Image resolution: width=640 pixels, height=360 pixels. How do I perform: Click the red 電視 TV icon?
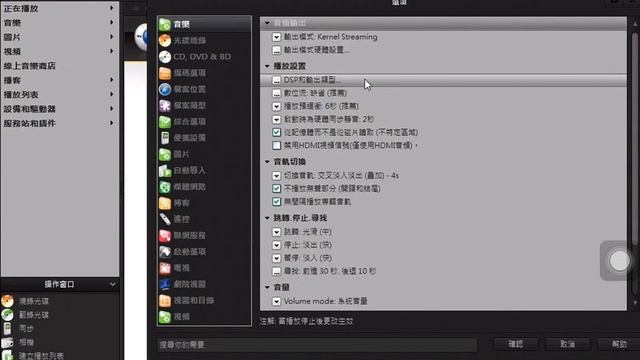click(x=165, y=268)
